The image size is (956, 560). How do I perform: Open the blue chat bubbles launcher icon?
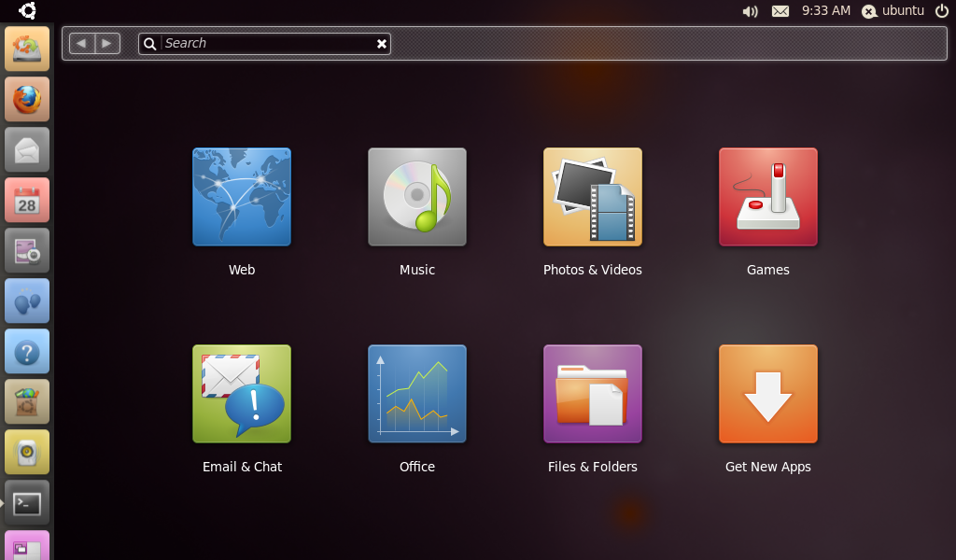click(27, 301)
